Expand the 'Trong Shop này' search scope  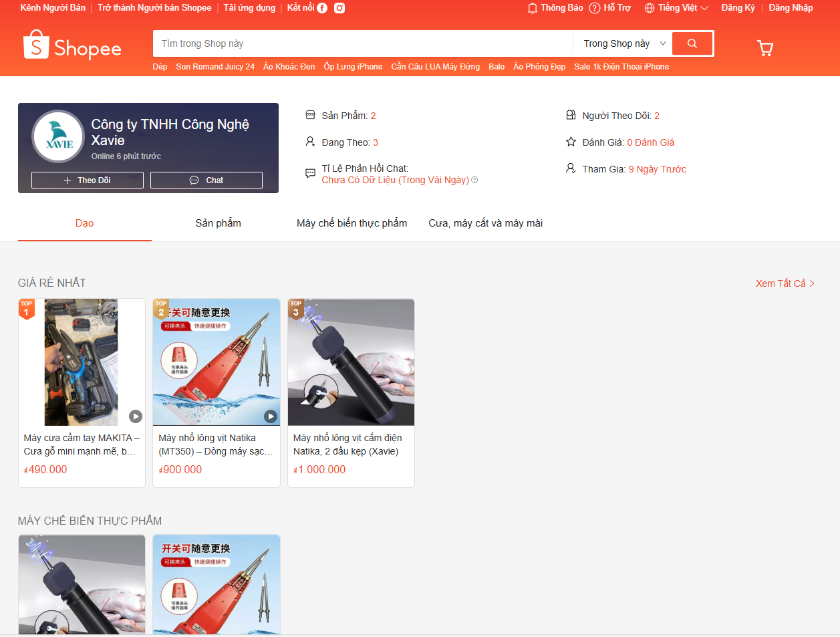624,43
